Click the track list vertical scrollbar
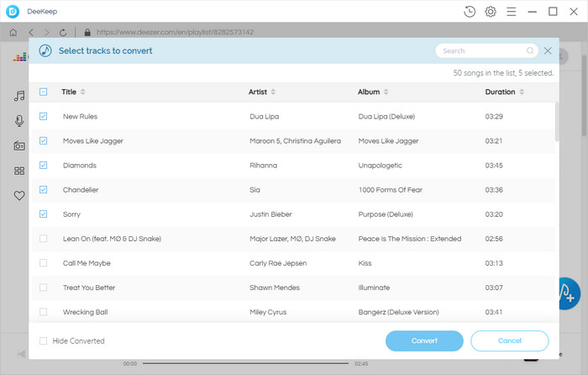588x375 pixels. 557,122
